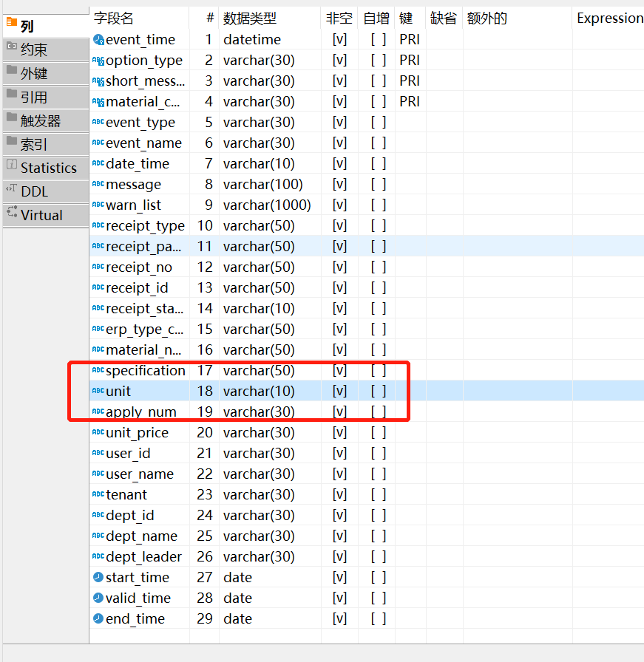
Task: Select the Virtual tab
Action: [41, 215]
